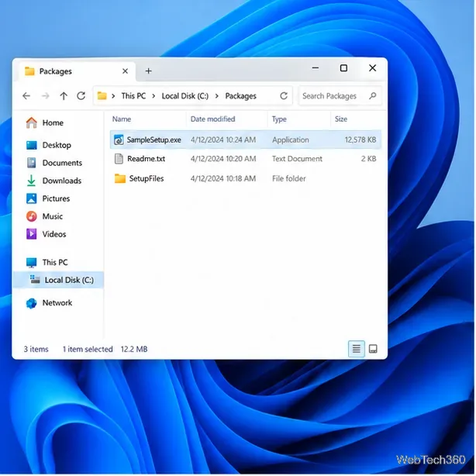Click the 2 KB size cell
Image resolution: width=476 pixels, height=476 pixels.
tap(368, 159)
